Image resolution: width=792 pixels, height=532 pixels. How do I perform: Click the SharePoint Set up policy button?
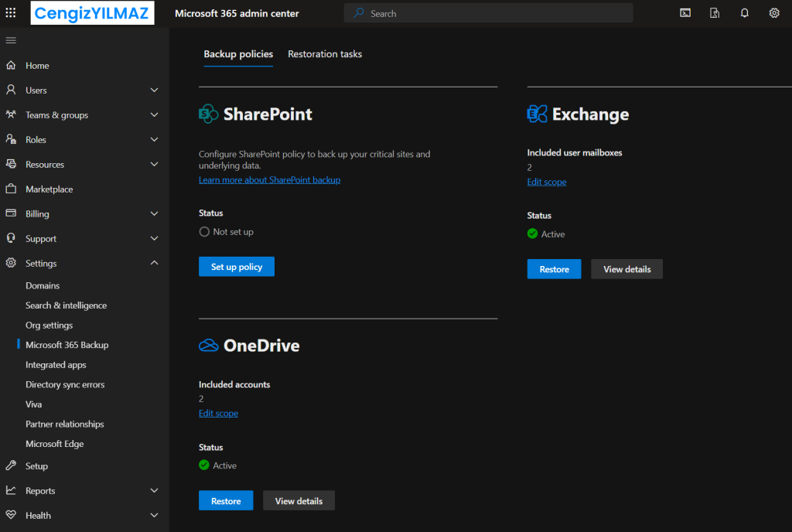(237, 267)
